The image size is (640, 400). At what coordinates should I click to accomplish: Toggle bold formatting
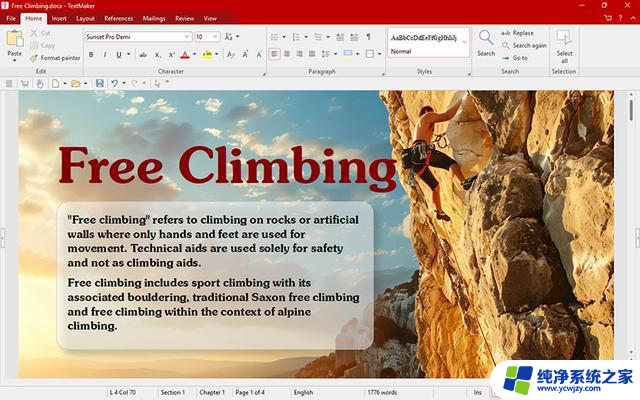tap(91, 54)
